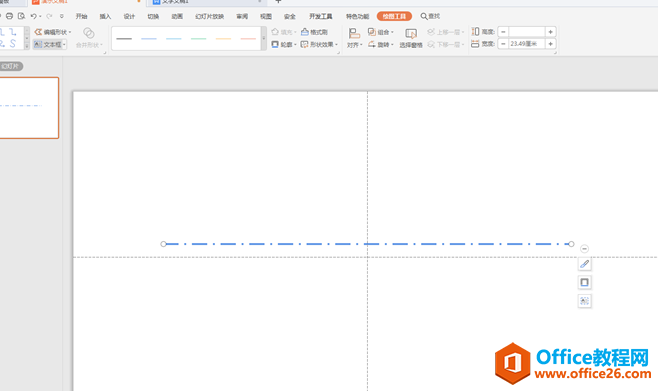Open the Selection Pane (选择窗格)
This screenshot has height=391, width=658.
click(x=411, y=38)
